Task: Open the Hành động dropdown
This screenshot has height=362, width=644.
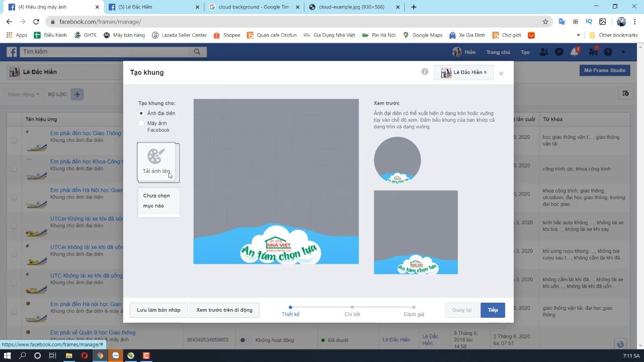Action: (24, 94)
